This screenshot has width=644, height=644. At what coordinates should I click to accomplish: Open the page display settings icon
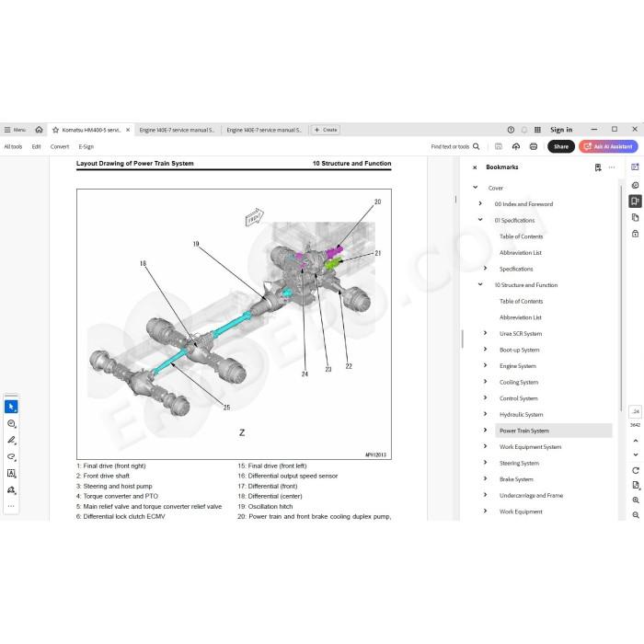636,485
